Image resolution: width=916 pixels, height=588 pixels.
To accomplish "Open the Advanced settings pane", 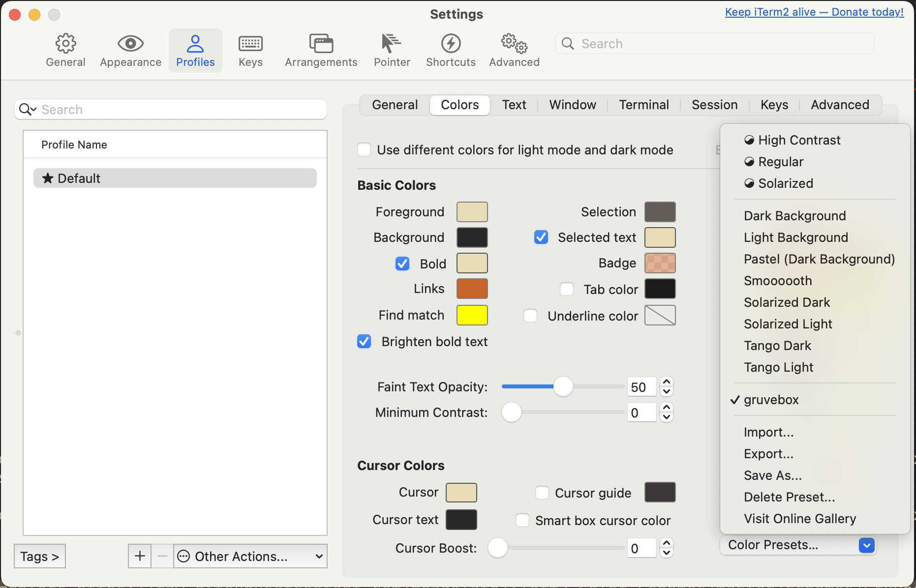I will pyautogui.click(x=514, y=50).
